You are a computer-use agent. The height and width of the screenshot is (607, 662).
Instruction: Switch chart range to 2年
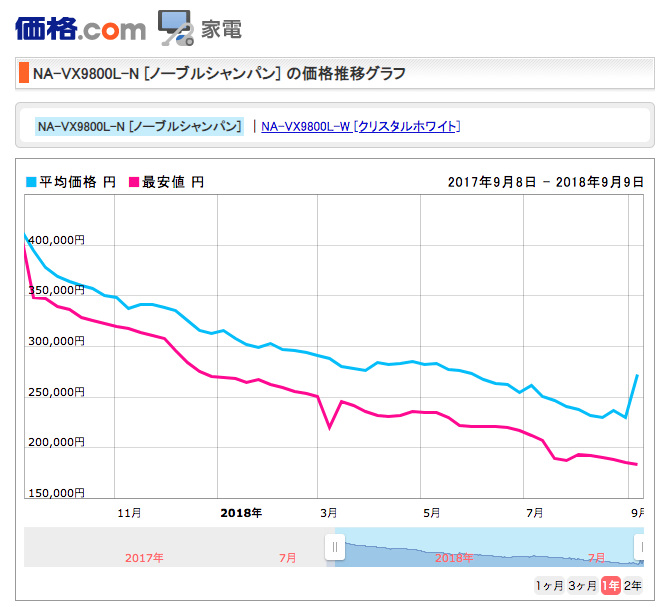coord(633,585)
